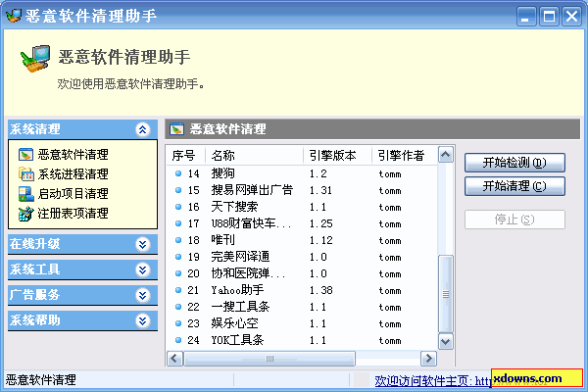
Task: Expand the 广告服务 section chevron
Action: click(x=142, y=296)
